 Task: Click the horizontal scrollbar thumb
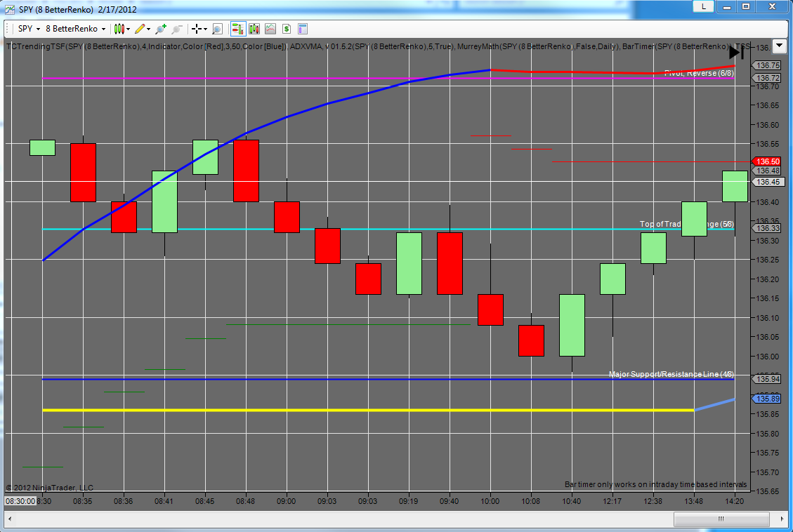point(721,519)
